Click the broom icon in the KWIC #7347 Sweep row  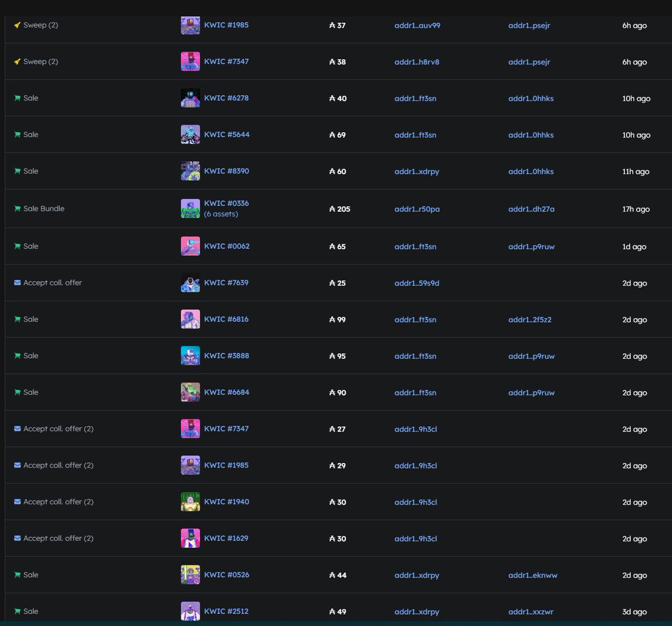[x=17, y=62]
